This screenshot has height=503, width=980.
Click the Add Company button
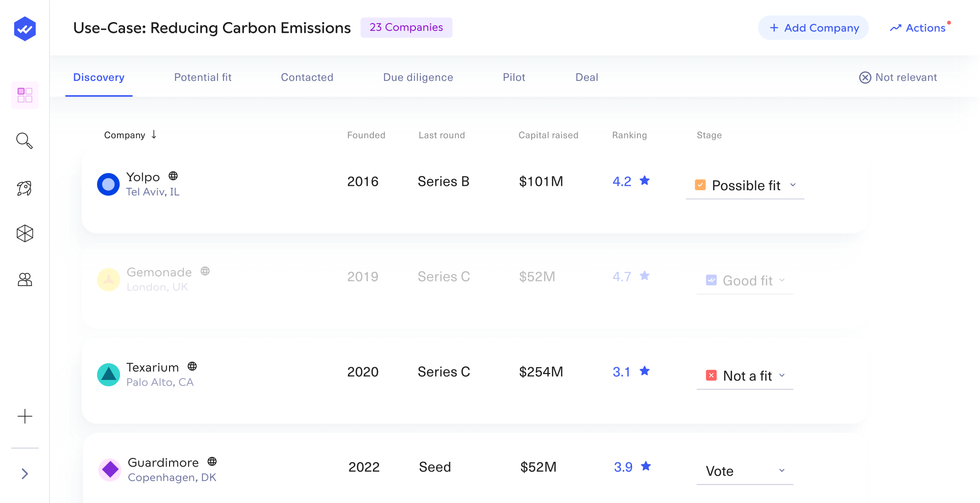click(x=813, y=28)
